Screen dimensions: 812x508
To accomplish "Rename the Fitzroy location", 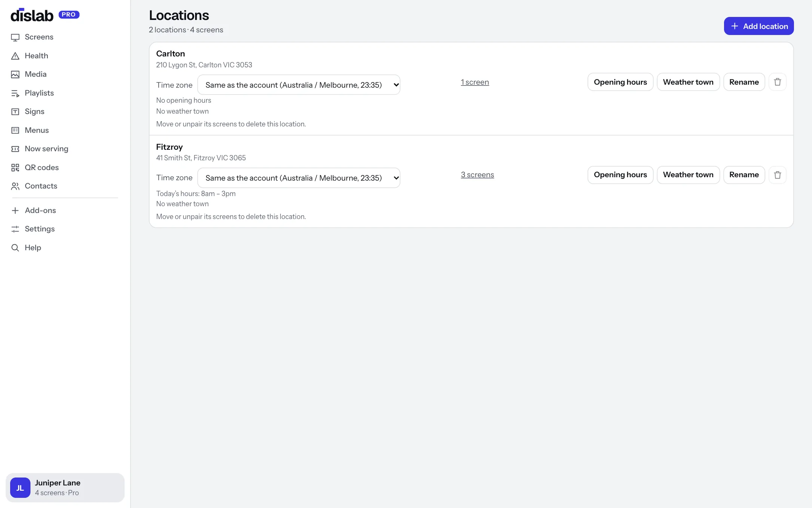I will [744, 175].
